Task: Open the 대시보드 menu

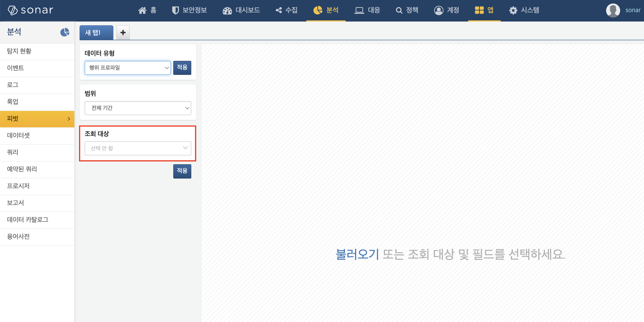Action: [x=248, y=10]
